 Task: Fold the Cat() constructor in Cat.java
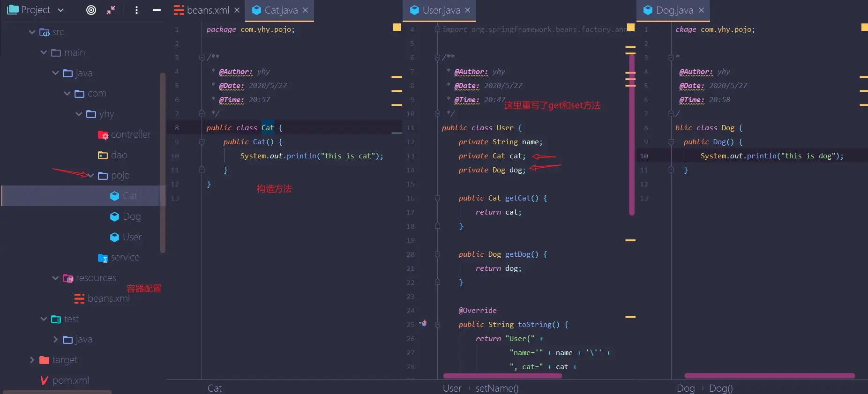coord(202,142)
